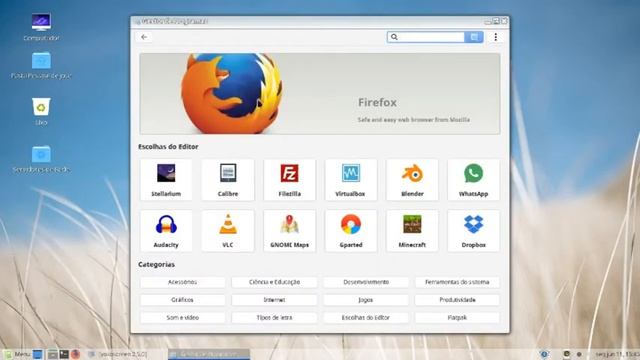The image size is (640, 360).
Task: Go back using the arrow button
Action: pos(144,37)
